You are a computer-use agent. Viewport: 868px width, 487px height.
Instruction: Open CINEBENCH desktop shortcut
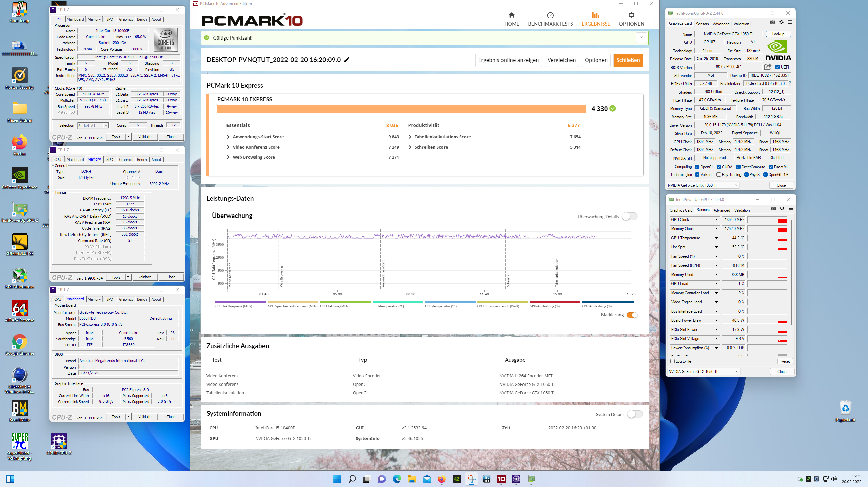[x=20, y=380]
